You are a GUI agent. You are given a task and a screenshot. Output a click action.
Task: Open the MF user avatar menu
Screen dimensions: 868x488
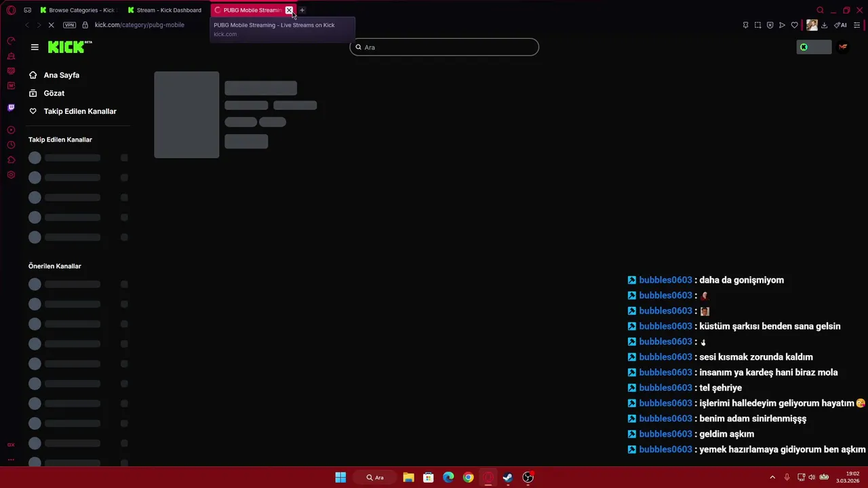coord(843,47)
